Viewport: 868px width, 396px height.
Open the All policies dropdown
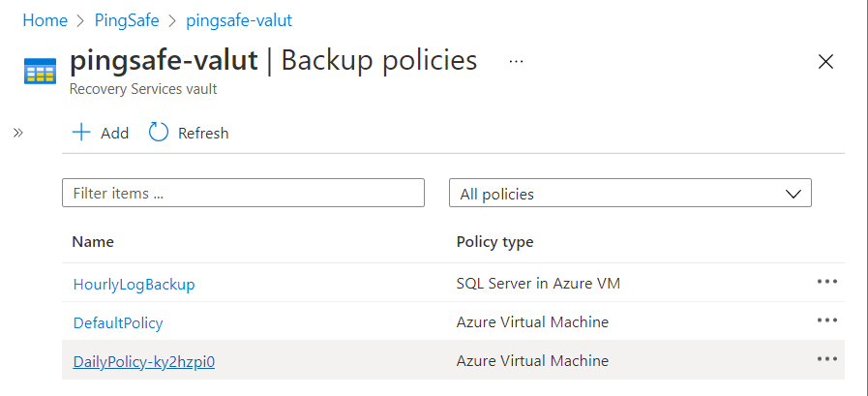[x=630, y=194]
